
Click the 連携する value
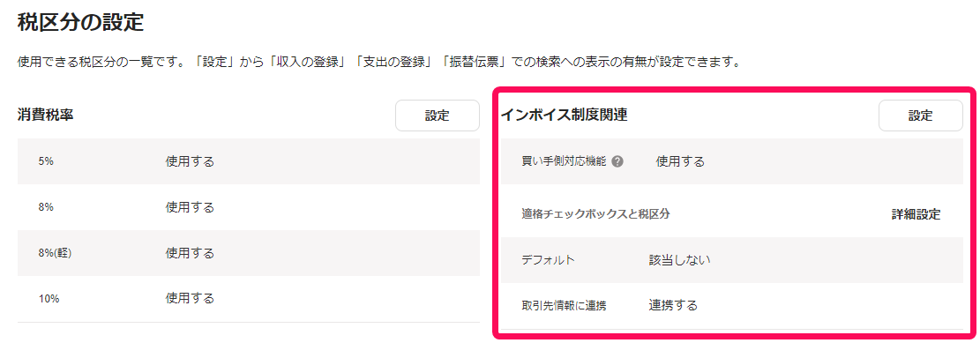tap(673, 305)
